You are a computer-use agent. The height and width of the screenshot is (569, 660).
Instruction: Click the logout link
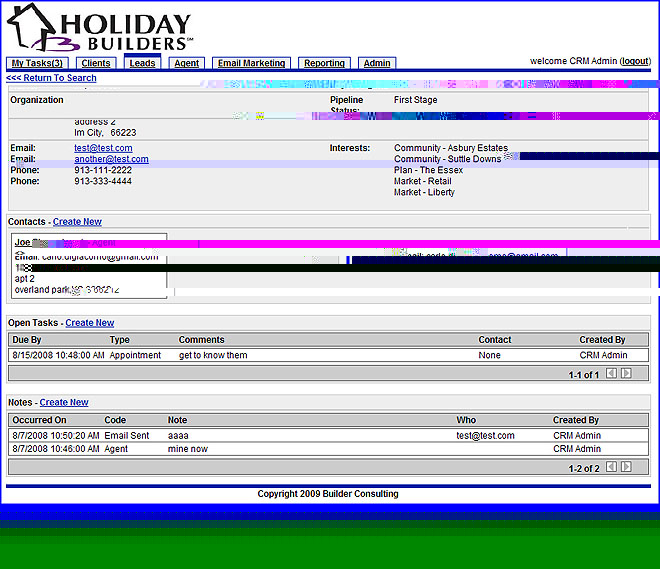point(636,61)
